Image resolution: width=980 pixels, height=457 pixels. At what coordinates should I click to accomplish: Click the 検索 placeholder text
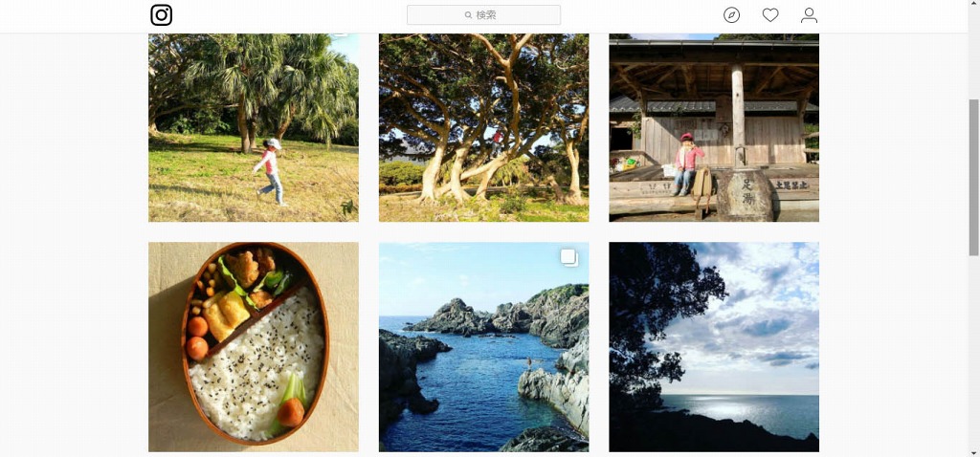click(486, 15)
